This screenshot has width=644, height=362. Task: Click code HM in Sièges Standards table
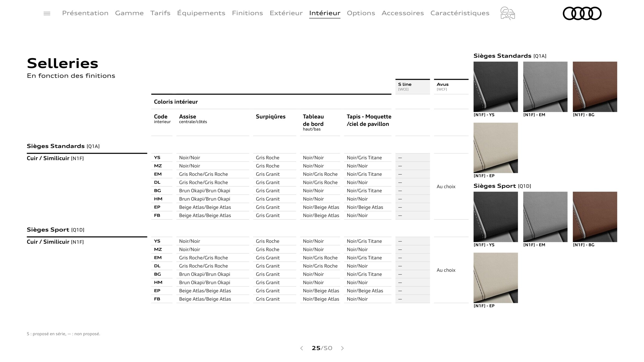158,199
